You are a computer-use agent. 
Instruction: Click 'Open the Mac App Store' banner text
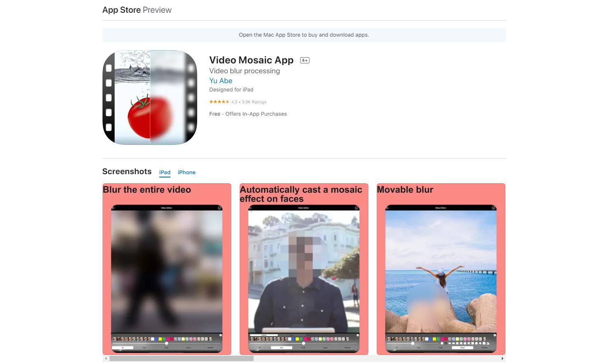[x=304, y=35]
